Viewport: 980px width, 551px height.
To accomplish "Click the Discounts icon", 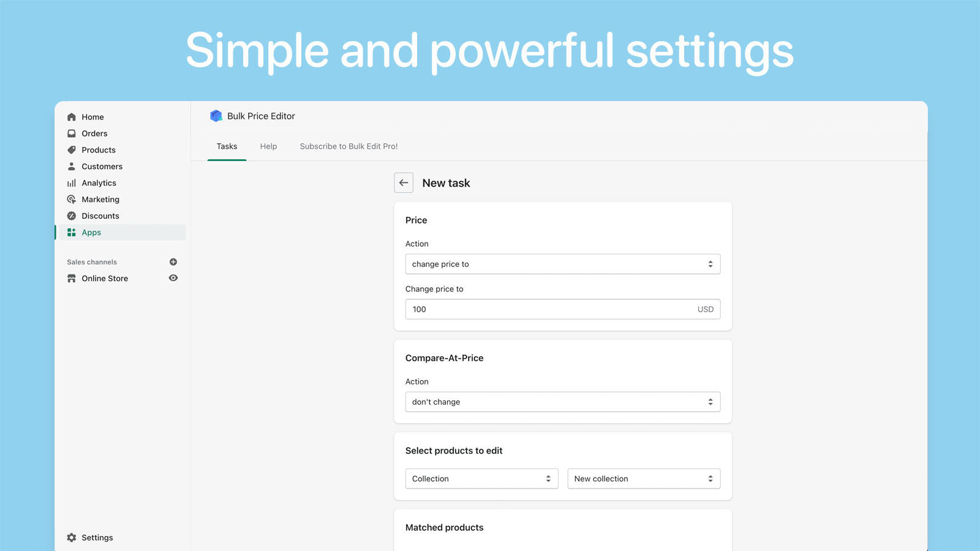I will point(72,216).
